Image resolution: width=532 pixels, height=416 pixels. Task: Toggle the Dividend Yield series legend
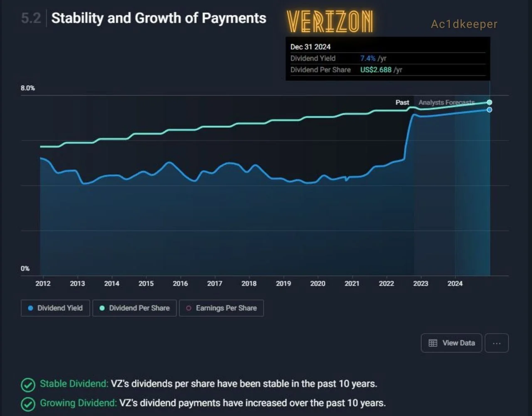pos(55,308)
